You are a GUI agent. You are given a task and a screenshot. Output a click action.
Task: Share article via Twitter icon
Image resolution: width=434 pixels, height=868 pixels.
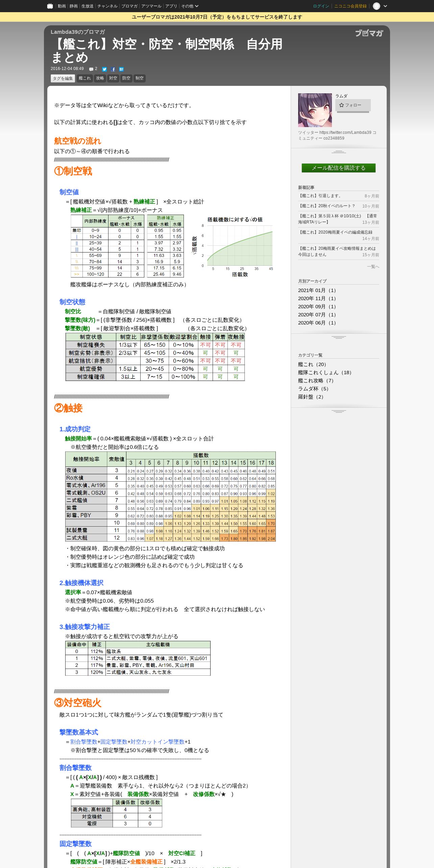(104, 69)
